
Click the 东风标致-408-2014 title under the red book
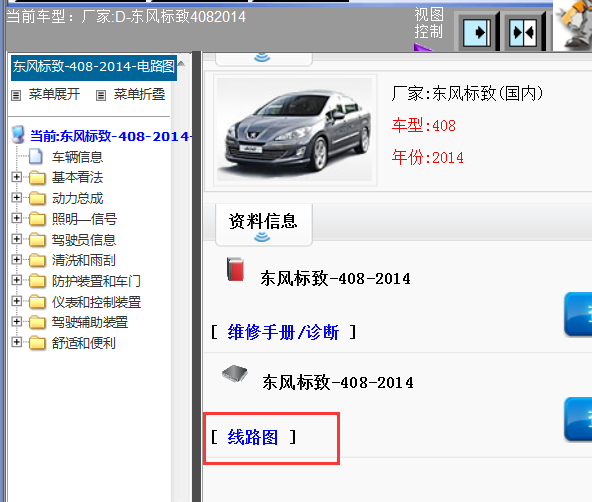tap(335, 279)
